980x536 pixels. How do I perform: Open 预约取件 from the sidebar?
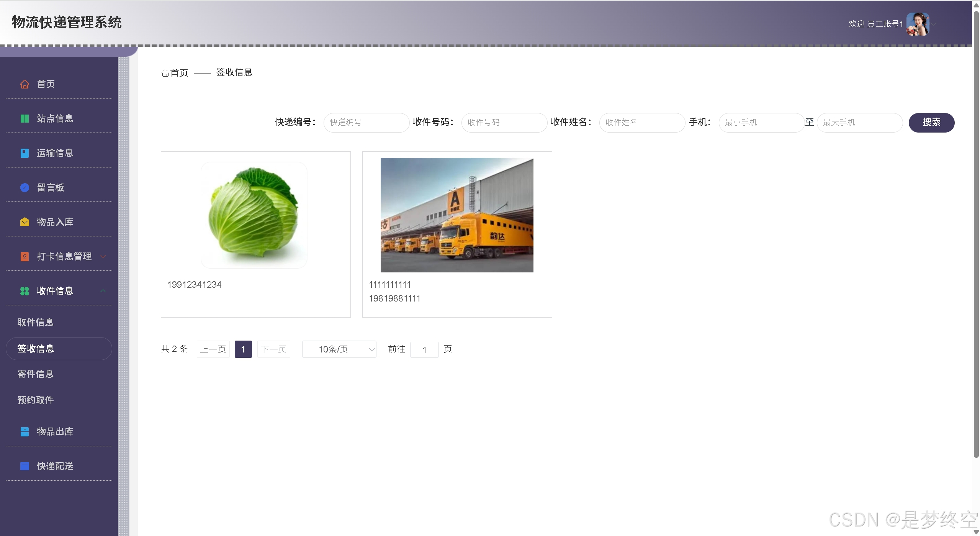coord(36,400)
